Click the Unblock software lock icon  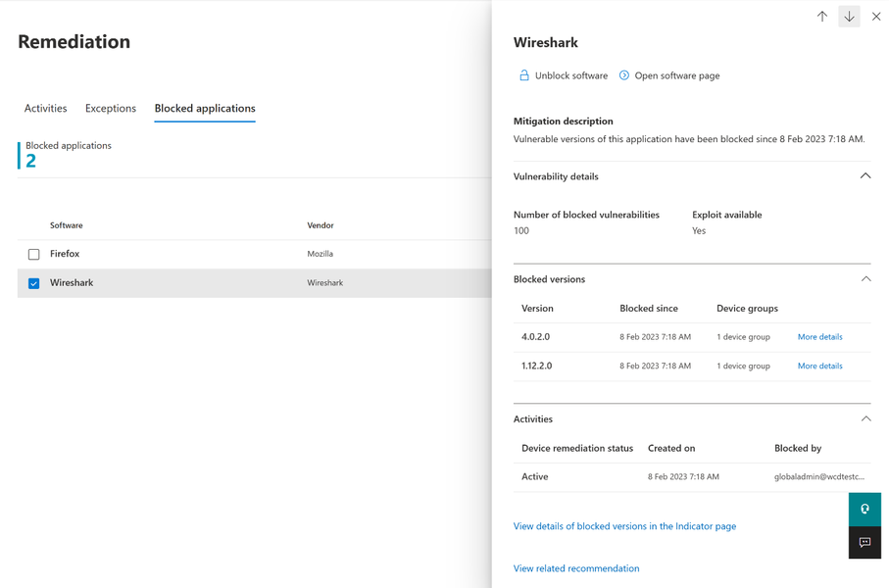523,75
